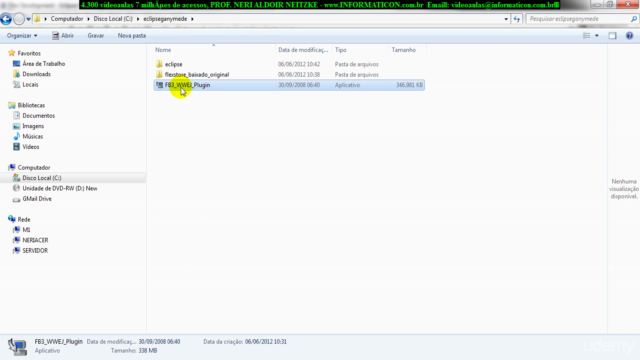Click the 06/06/2012 10:42 date cell
Image resolution: width=640 pixels, height=360 pixels.
tap(299, 64)
